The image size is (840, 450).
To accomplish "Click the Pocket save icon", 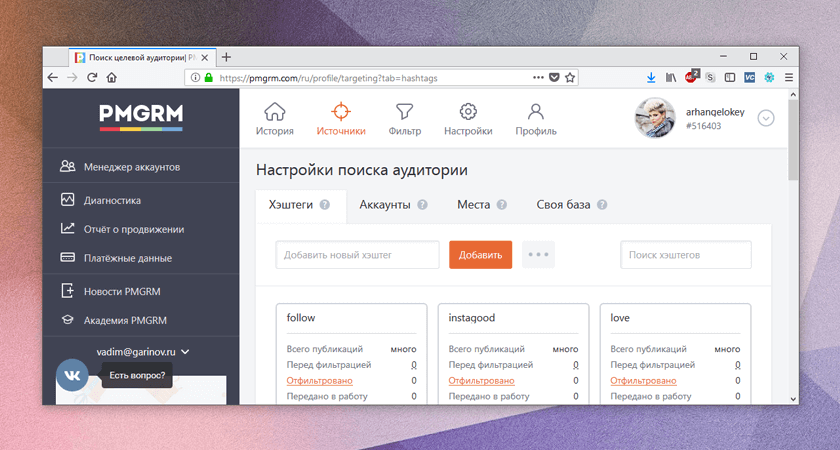I will (554, 78).
